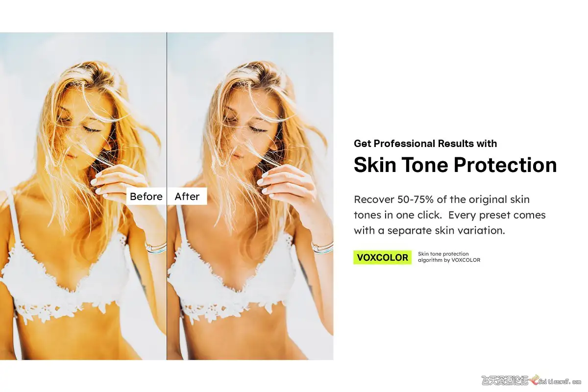The width and height of the screenshot is (588, 392).
Task: Click the bracelet in the After photo
Action: [322, 247]
